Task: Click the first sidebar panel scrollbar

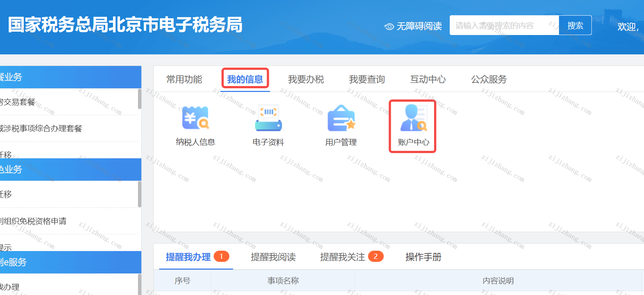Action: (x=139, y=99)
